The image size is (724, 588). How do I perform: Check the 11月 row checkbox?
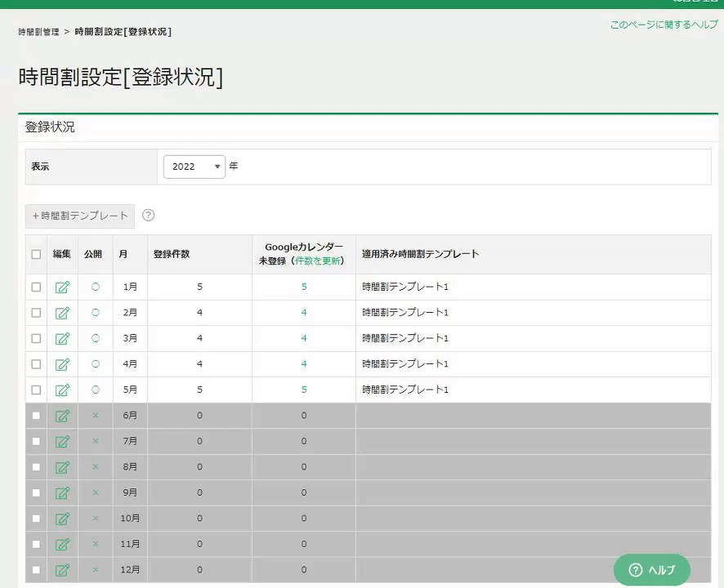pyautogui.click(x=36, y=544)
